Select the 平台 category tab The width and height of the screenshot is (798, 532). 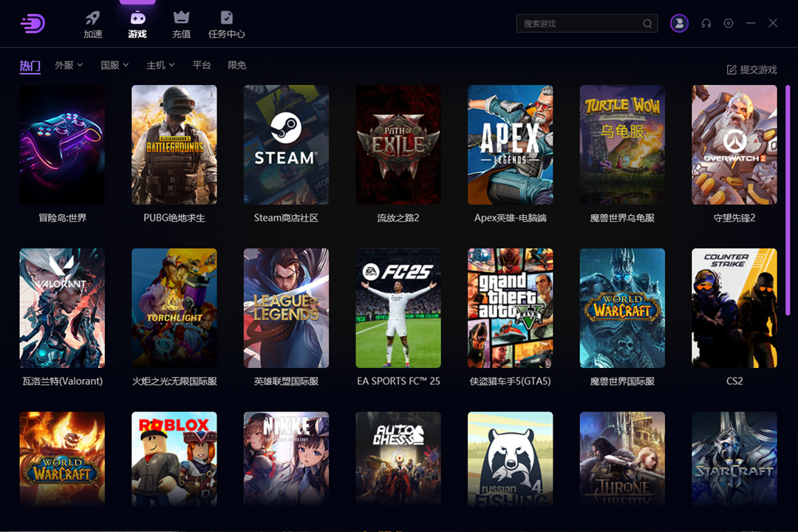[202, 65]
